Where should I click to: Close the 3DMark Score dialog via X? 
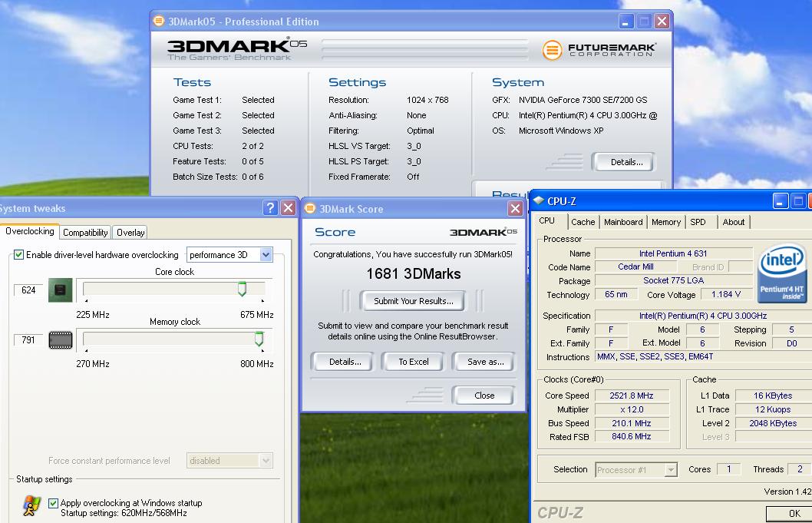click(515, 208)
